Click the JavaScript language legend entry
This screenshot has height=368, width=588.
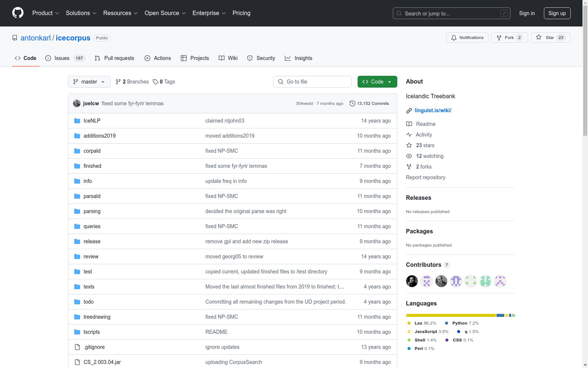[x=428, y=332]
